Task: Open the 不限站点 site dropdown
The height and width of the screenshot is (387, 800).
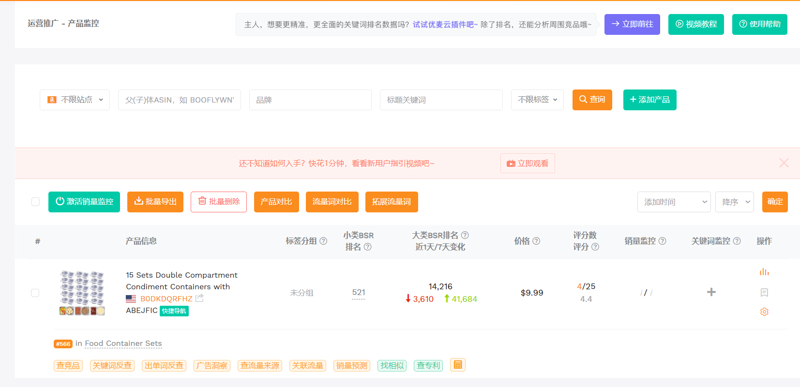Action: point(74,100)
